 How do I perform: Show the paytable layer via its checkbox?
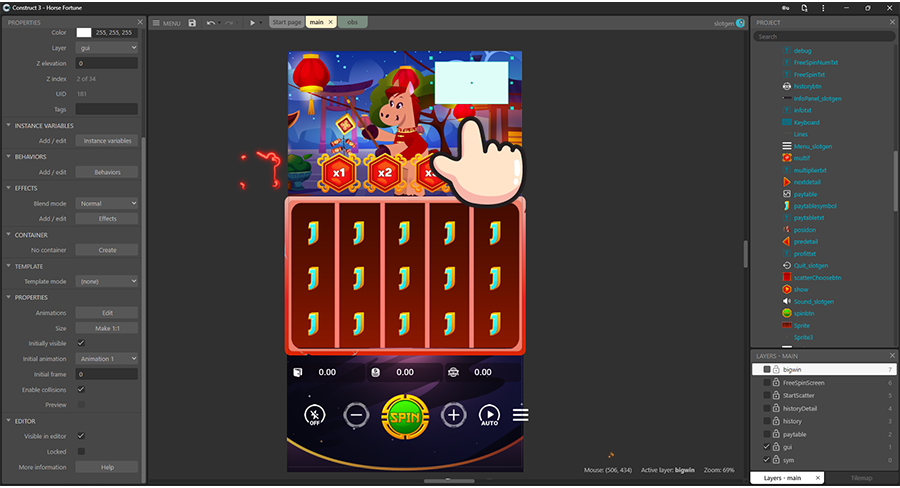[x=767, y=434]
